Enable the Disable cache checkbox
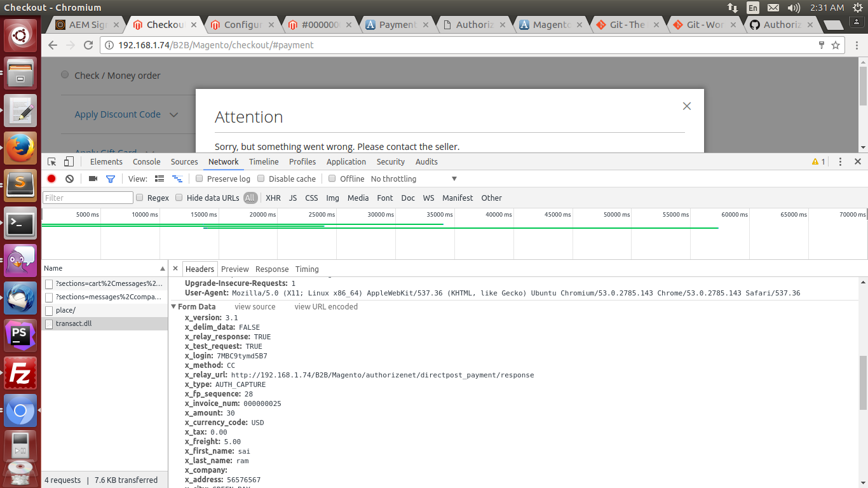Image resolution: width=868 pixels, height=488 pixels. (x=261, y=179)
